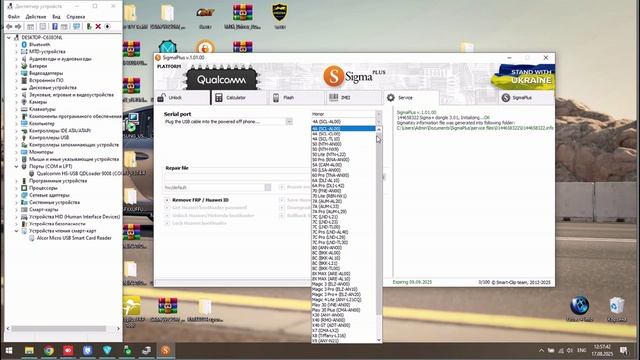Choose highlighted 4A (SCL-AL00) list item
640x360 pixels.
343,129
